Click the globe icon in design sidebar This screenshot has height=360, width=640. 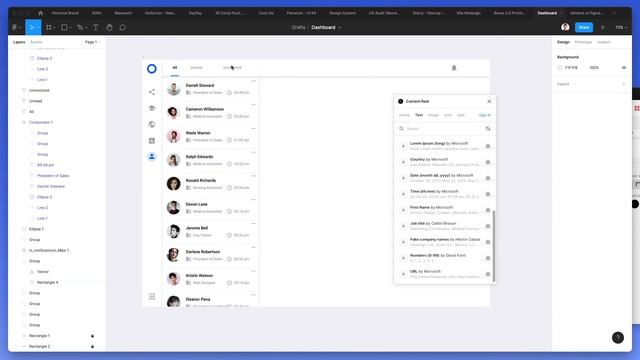pos(152,124)
